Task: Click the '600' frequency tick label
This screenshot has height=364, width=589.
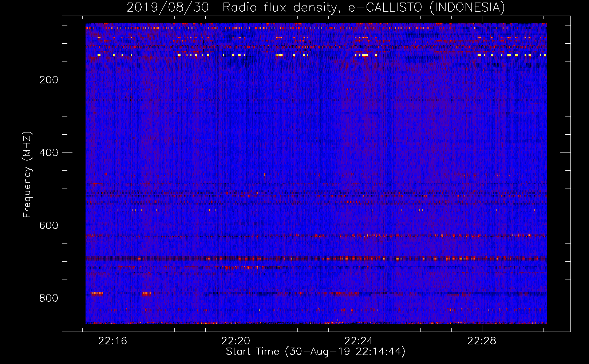Action: (49, 225)
